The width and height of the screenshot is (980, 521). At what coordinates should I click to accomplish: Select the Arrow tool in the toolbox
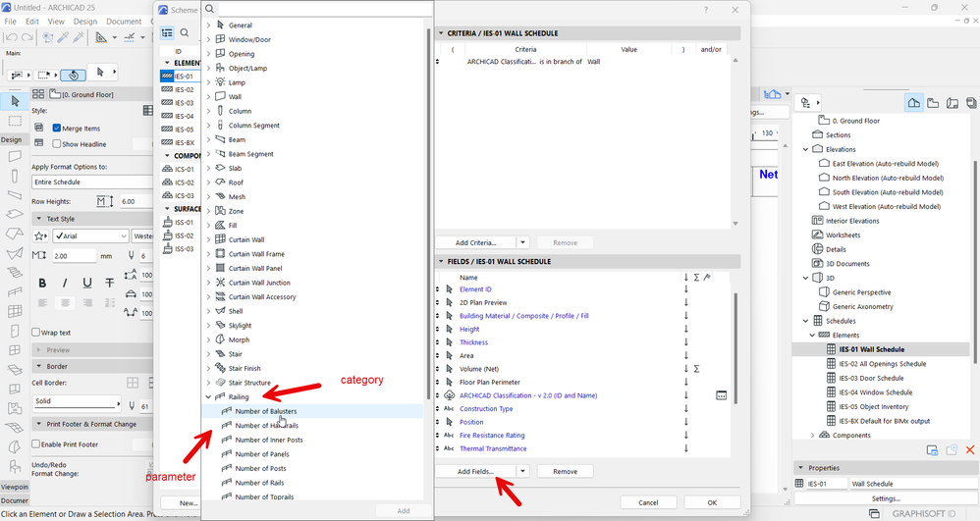(15, 101)
